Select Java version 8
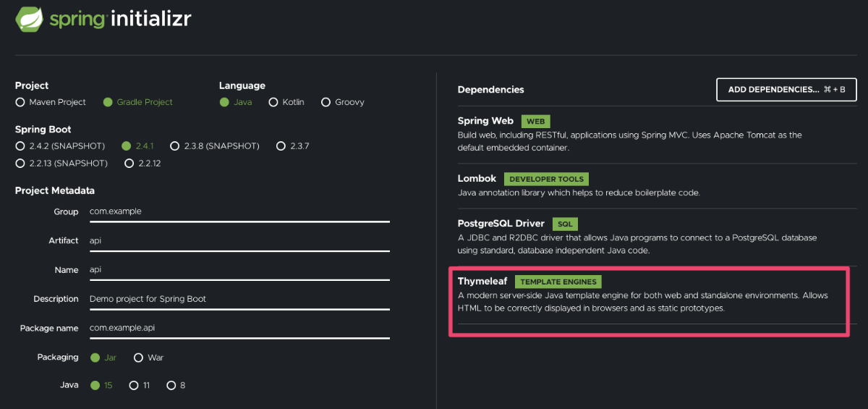The width and height of the screenshot is (868, 409). click(x=176, y=385)
